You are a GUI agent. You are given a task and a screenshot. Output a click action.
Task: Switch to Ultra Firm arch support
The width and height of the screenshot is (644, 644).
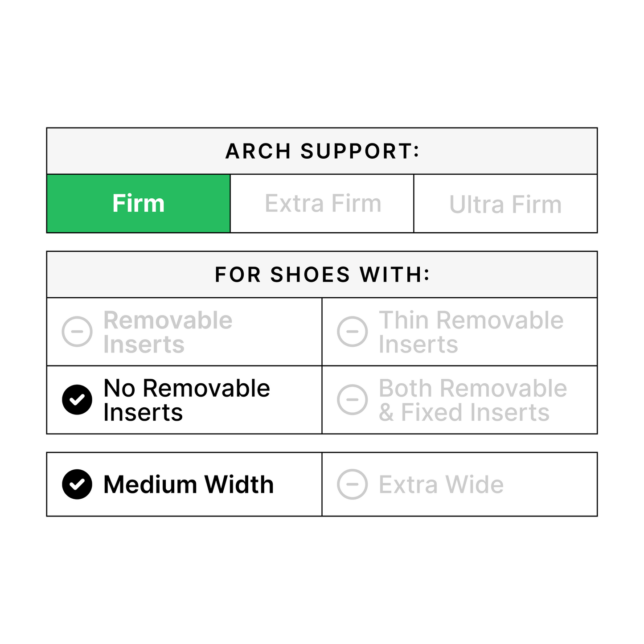(505, 205)
